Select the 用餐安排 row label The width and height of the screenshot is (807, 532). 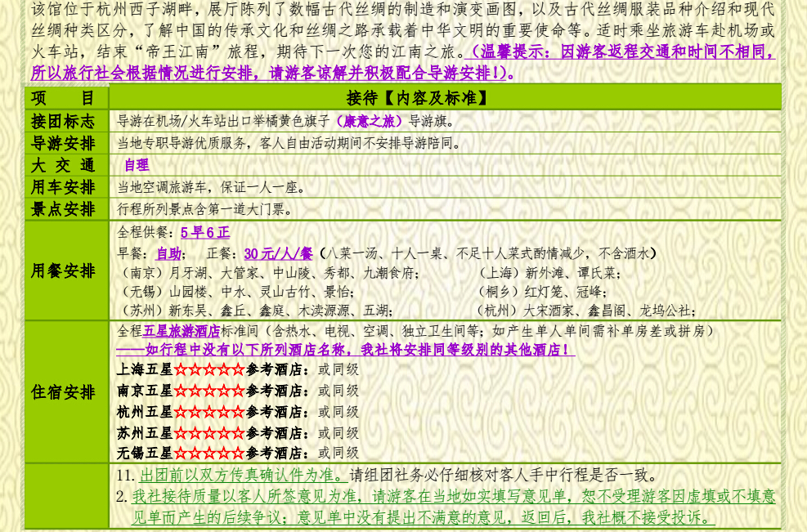click(x=63, y=270)
